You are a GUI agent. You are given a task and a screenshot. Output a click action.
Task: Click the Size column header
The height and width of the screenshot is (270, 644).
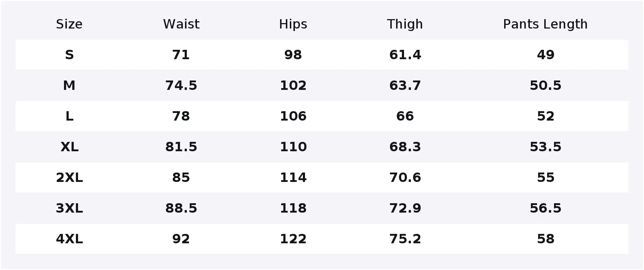[x=69, y=24]
